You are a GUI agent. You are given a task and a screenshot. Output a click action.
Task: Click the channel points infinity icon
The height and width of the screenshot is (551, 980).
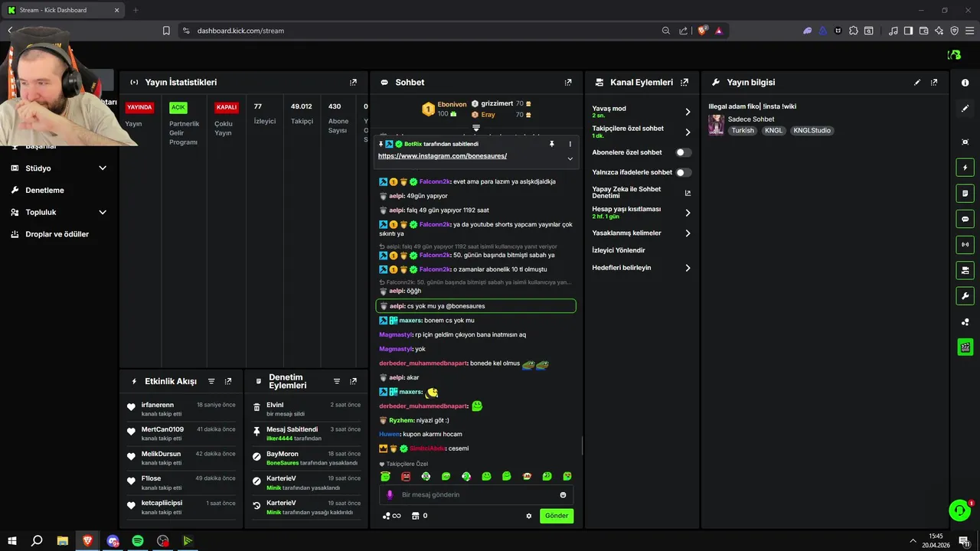point(391,516)
